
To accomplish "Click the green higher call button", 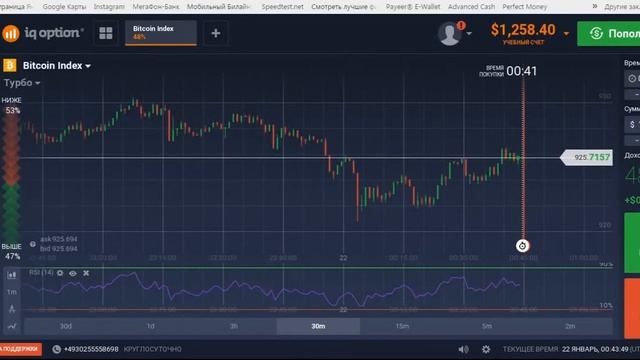I will (632, 242).
